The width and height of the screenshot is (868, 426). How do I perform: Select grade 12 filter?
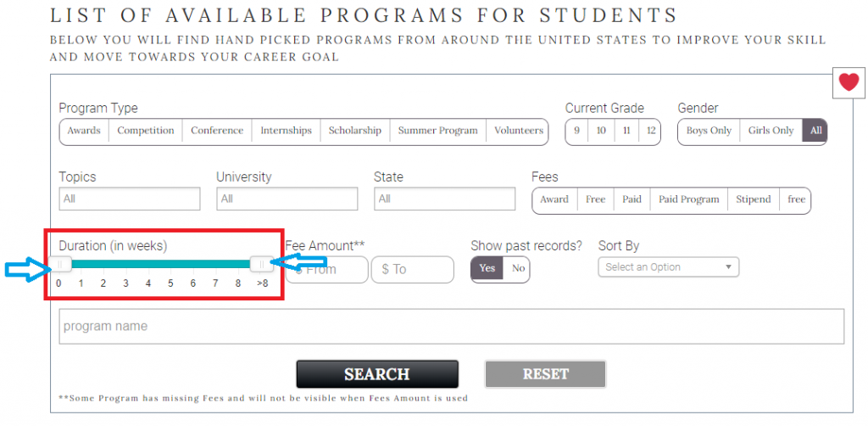[650, 131]
